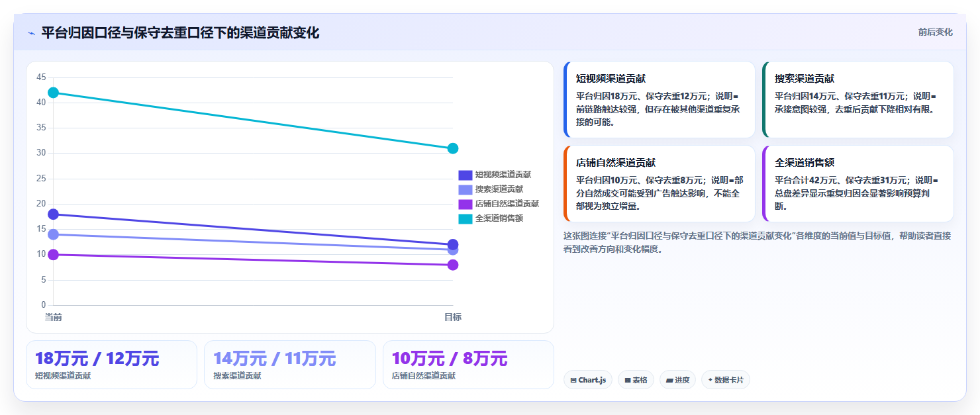980x415 pixels.
Task: Click the 搜索渠道贡献 legend label
Action: coord(499,189)
